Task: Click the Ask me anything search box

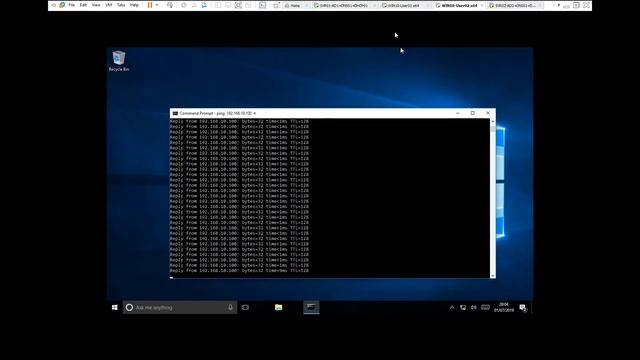Action: [x=180, y=307]
